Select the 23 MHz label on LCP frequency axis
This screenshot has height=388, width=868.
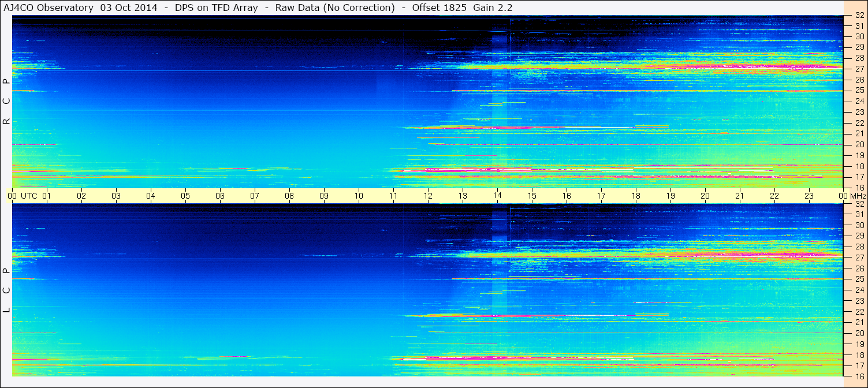(859, 301)
